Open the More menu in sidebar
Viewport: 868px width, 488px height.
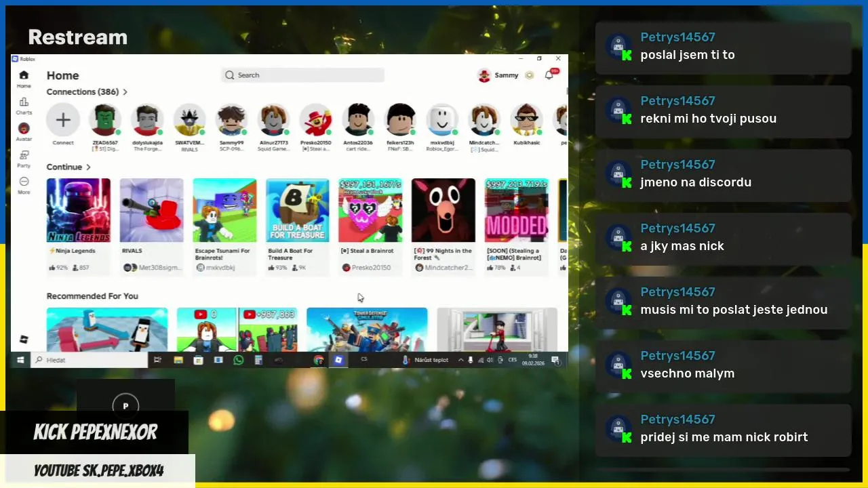[24, 185]
